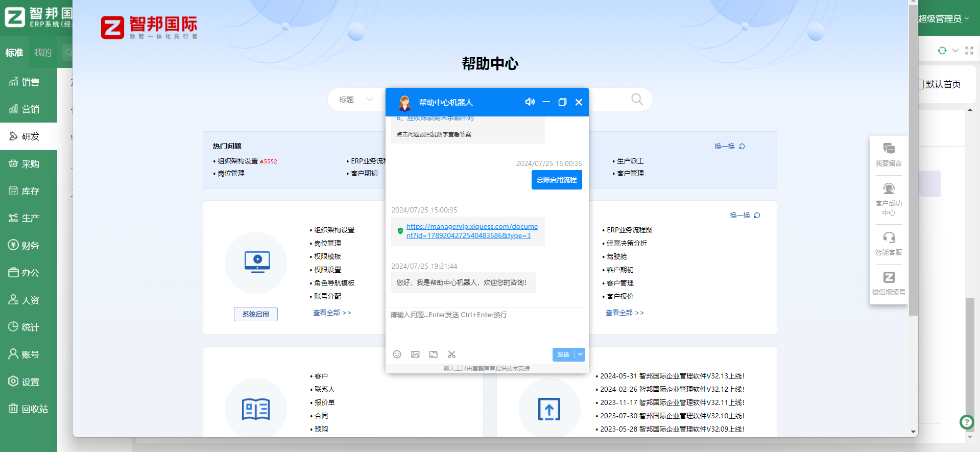Open the 组织架构设置 hot question
This screenshot has width=980, height=452.
coord(238,161)
